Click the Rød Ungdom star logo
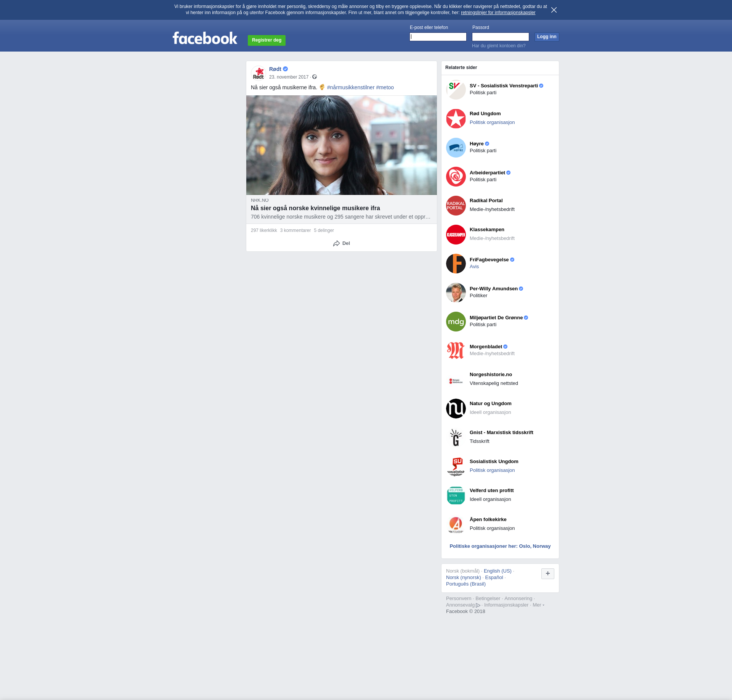Image resolution: width=732 pixels, height=700 pixels. (x=456, y=119)
